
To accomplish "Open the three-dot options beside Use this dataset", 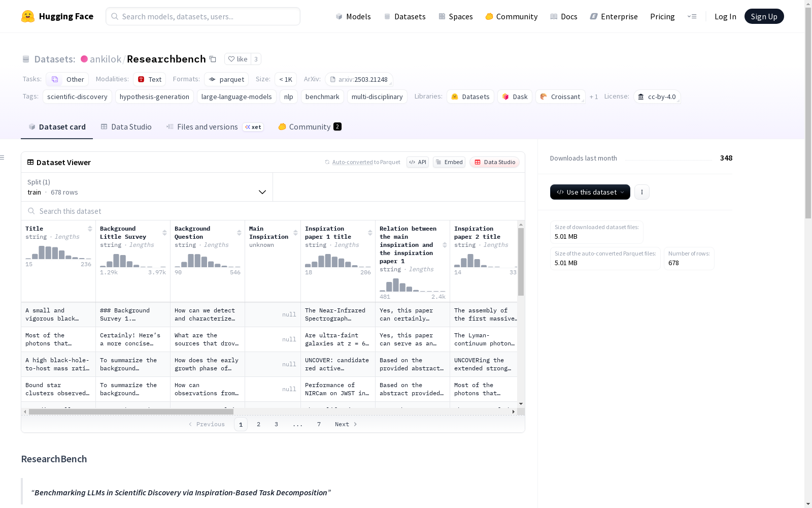I will (642, 192).
